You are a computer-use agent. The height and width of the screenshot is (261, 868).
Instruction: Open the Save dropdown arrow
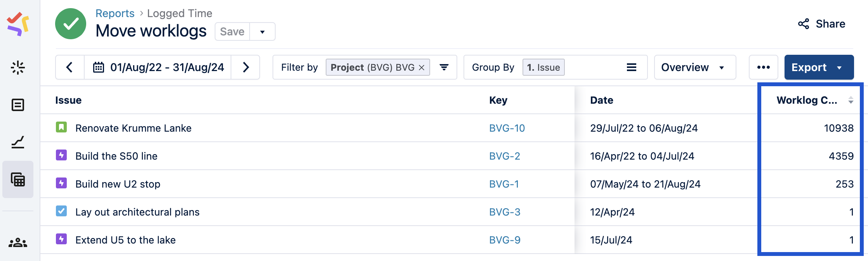click(263, 31)
